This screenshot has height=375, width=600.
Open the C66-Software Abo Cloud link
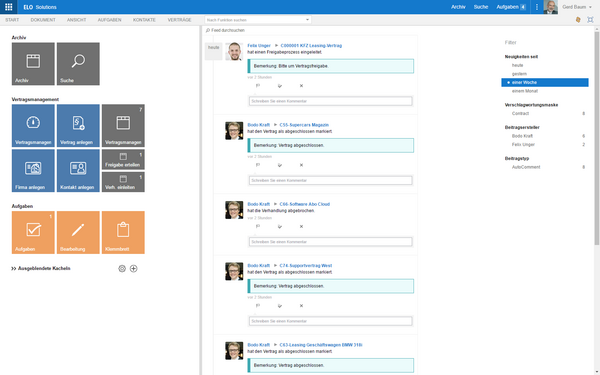[305, 204]
